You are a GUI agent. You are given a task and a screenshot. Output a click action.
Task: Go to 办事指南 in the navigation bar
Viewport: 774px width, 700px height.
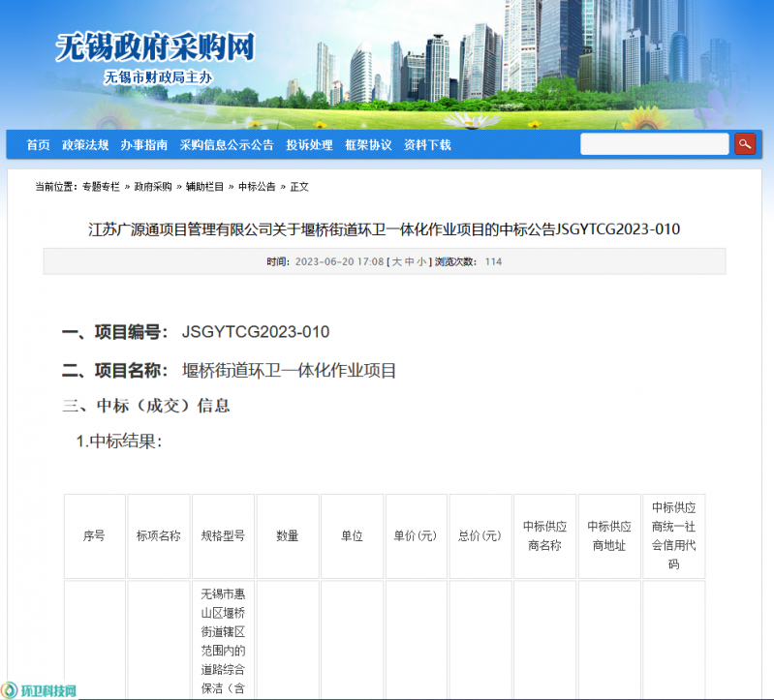(144, 145)
